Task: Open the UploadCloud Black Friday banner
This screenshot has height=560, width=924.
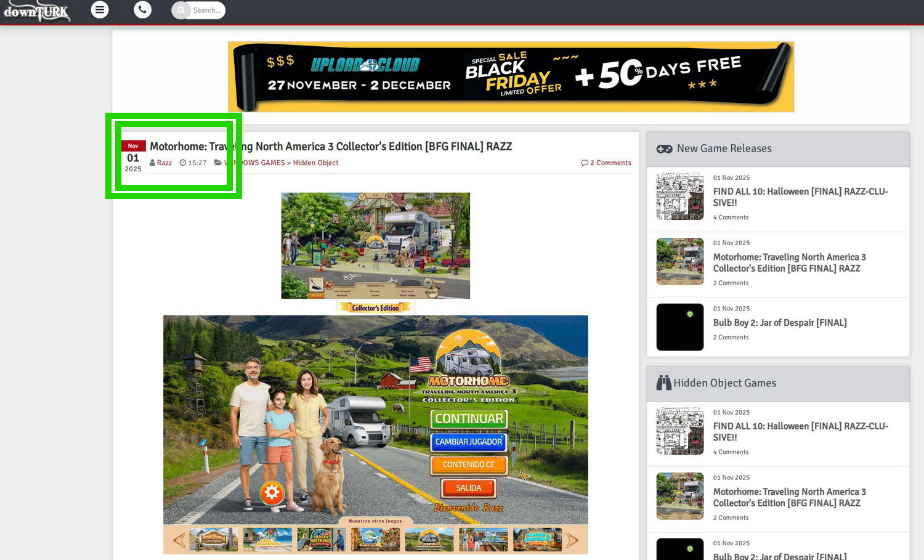Action: tap(511, 77)
